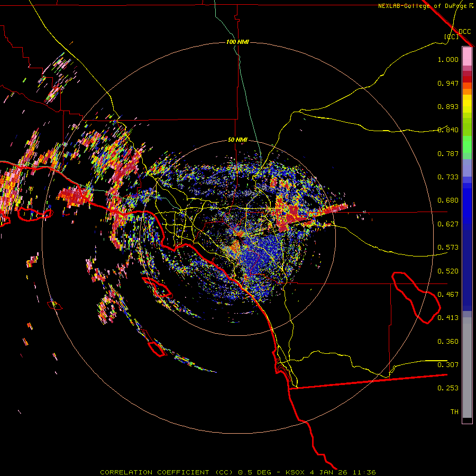476x476 pixels.
Task: Click the DCC label above the color bar
Action: click(464, 31)
